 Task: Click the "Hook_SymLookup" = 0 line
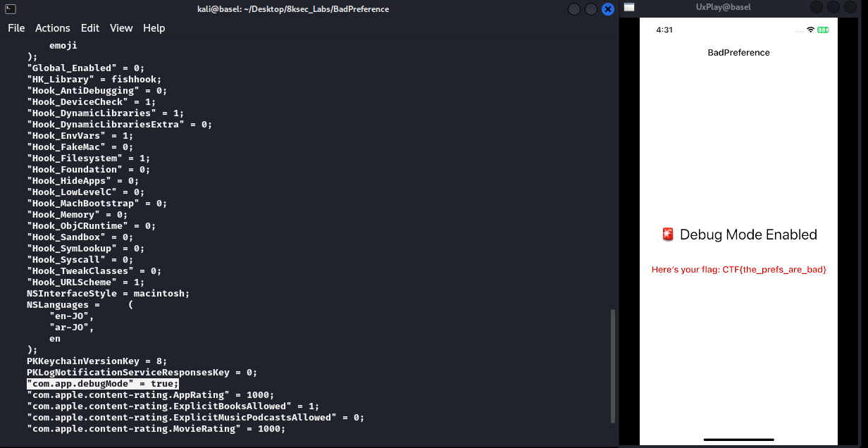(85, 249)
